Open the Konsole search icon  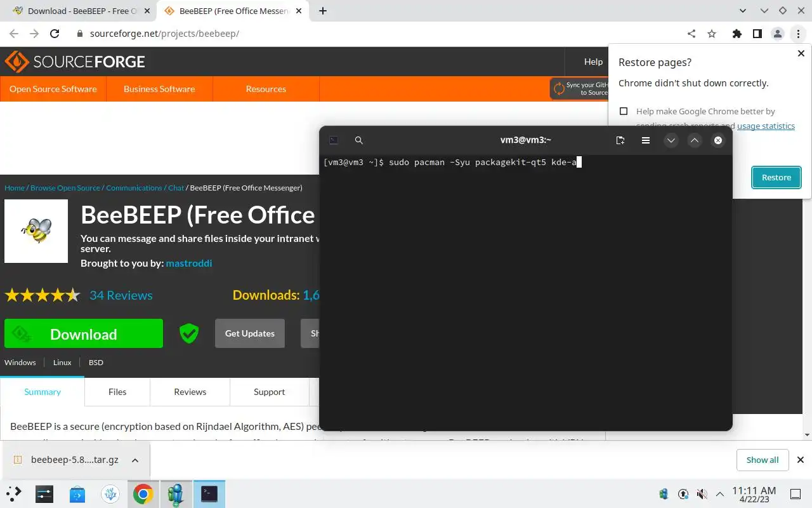point(359,140)
